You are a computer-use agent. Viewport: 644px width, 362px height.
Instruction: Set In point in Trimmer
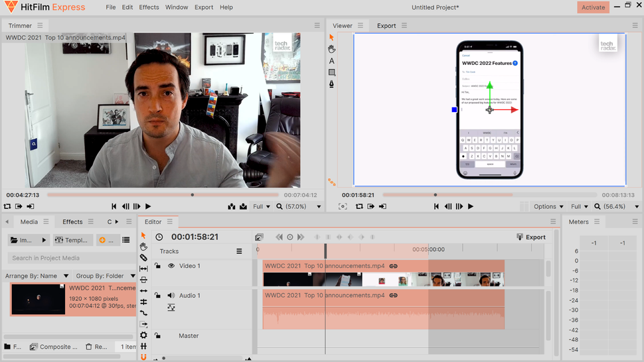point(19,207)
